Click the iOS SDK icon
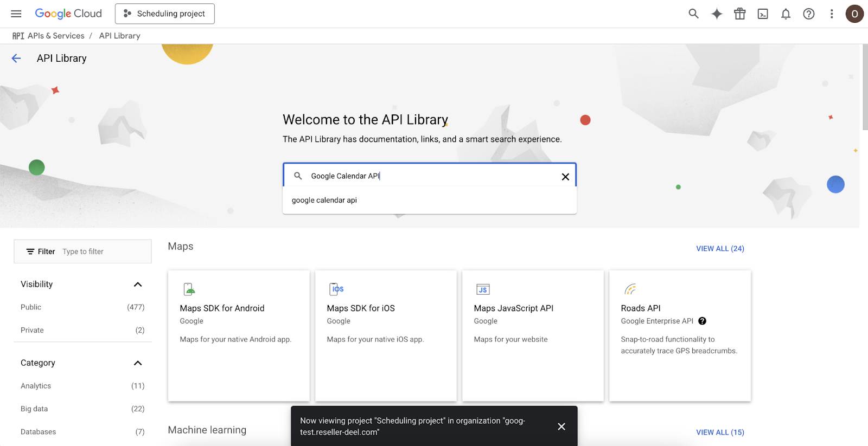This screenshot has height=446, width=868. point(337,289)
